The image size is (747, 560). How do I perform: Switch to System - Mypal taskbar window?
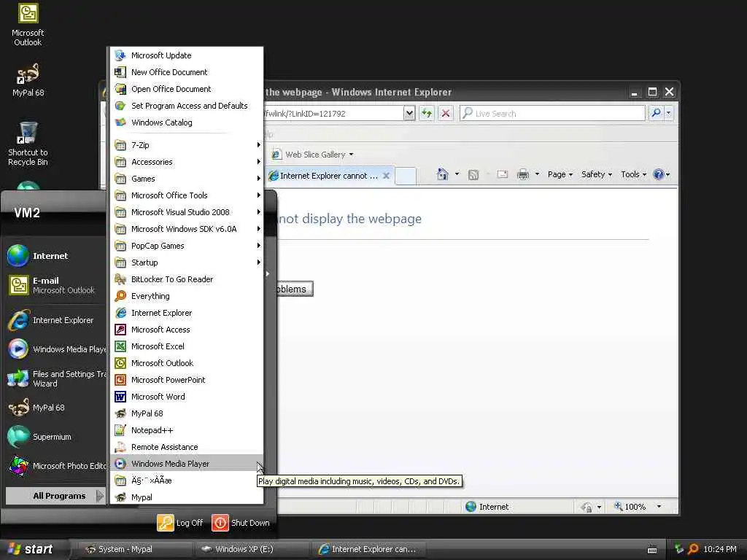click(135, 549)
